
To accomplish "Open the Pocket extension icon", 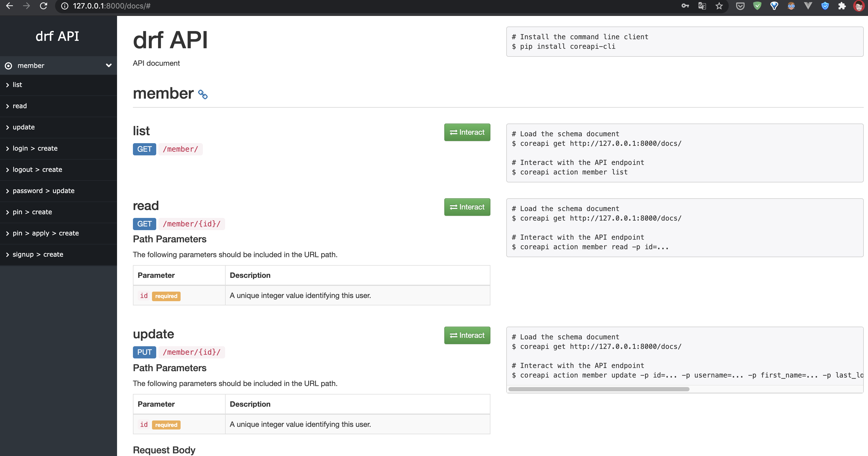I will (x=740, y=6).
